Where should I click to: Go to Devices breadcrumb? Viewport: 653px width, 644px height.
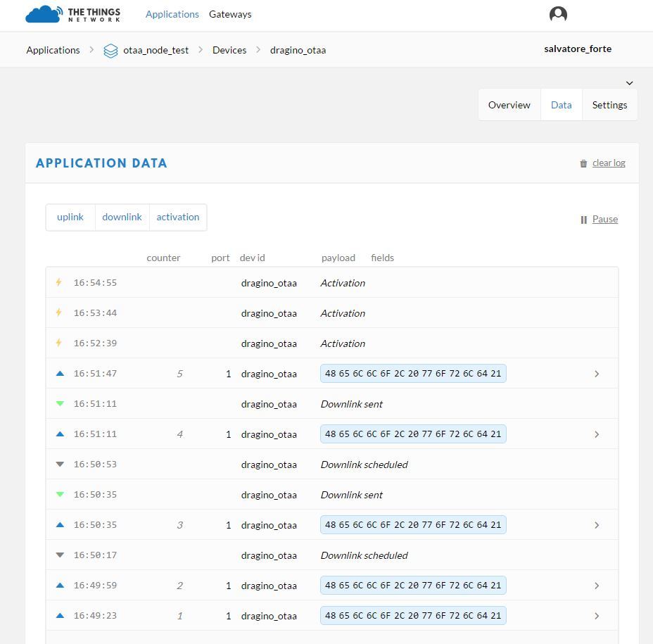click(229, 50)
